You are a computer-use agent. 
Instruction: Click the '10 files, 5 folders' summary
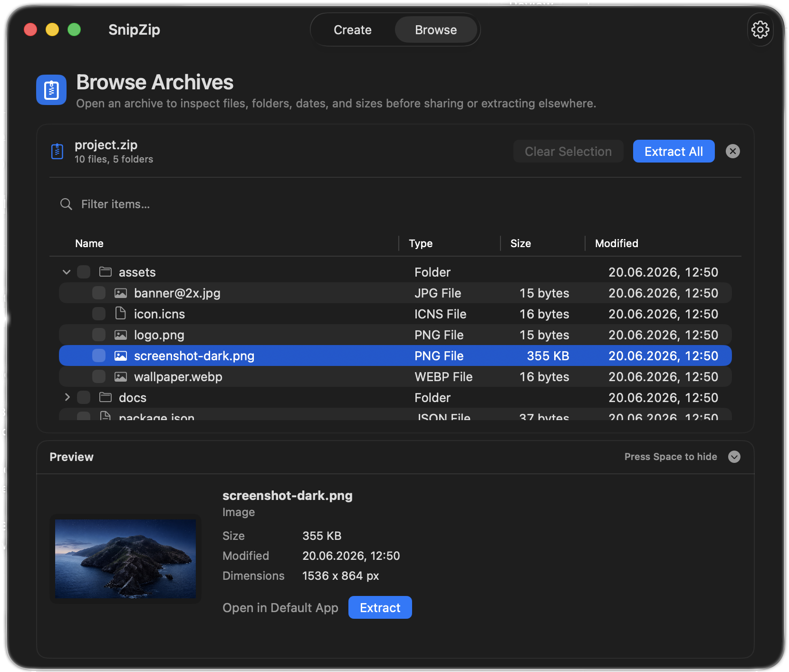click(x=114, y=159)
